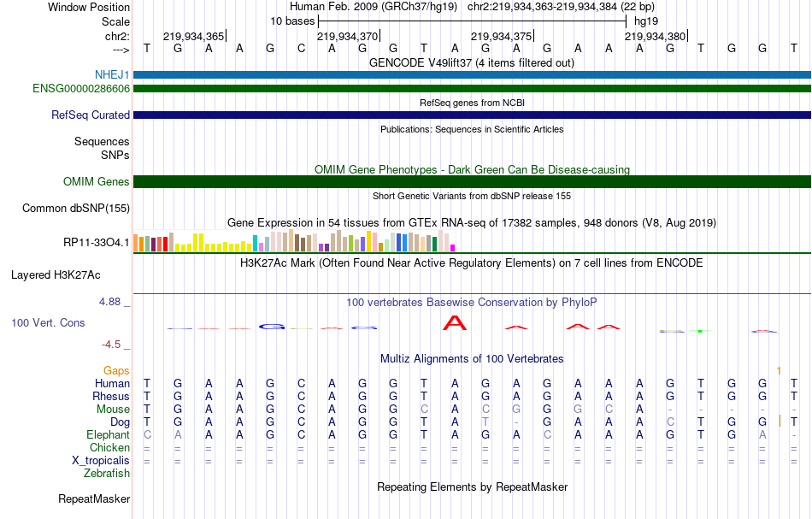Open the NHEJ1 blue transcript bar

(473, 75)
